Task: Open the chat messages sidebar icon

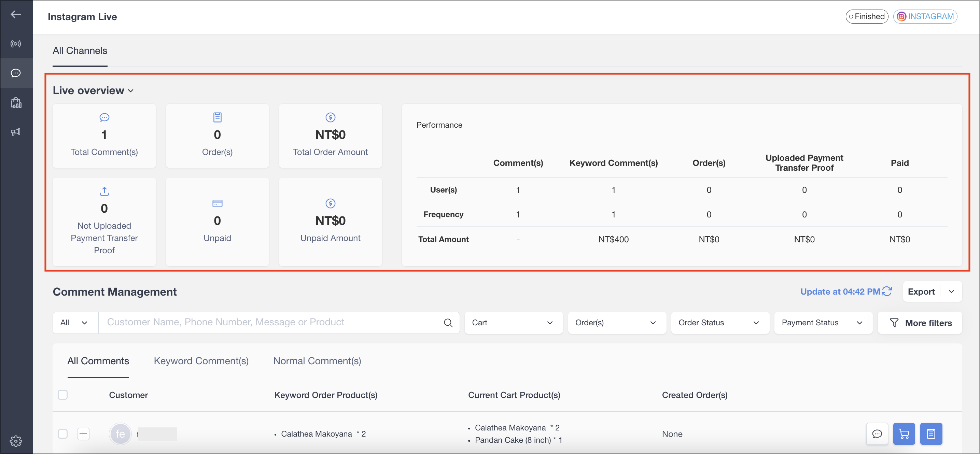Action: tap(16, 73)
